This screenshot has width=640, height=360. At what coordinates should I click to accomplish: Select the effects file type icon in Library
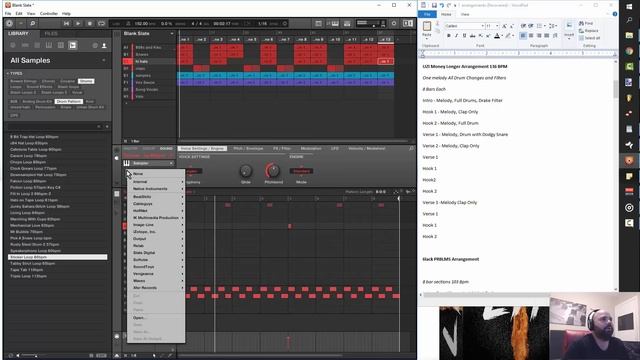pos(61,45)
